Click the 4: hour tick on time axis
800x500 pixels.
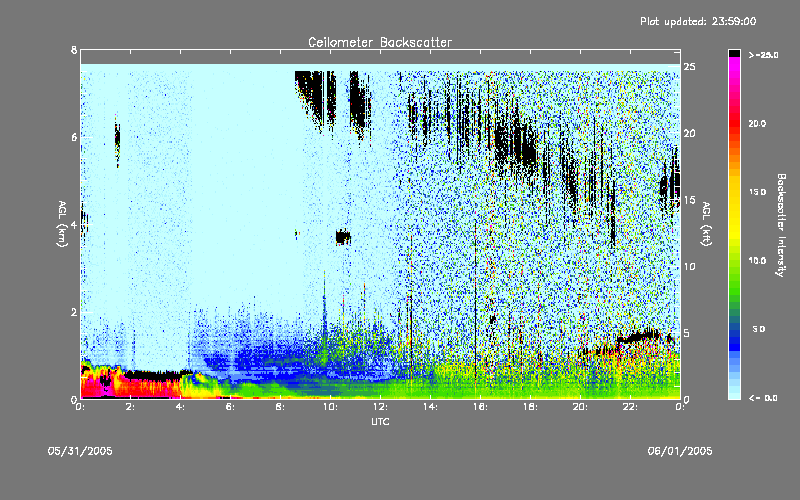180,407
